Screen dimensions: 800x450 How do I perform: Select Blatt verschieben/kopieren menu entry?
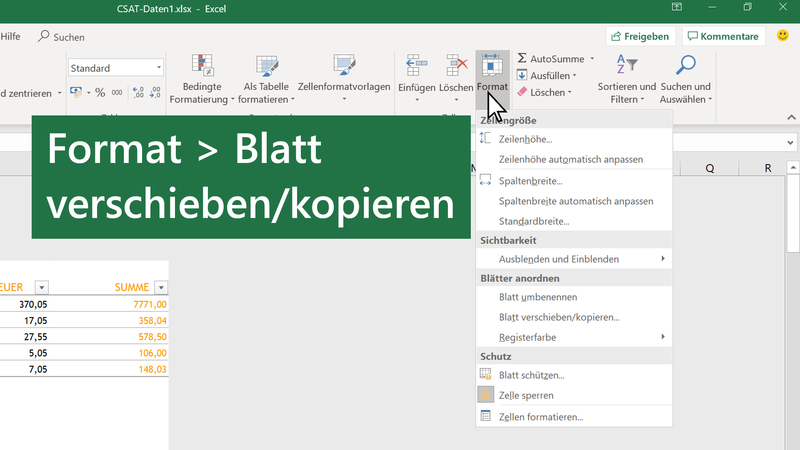[x=558, y=317]
